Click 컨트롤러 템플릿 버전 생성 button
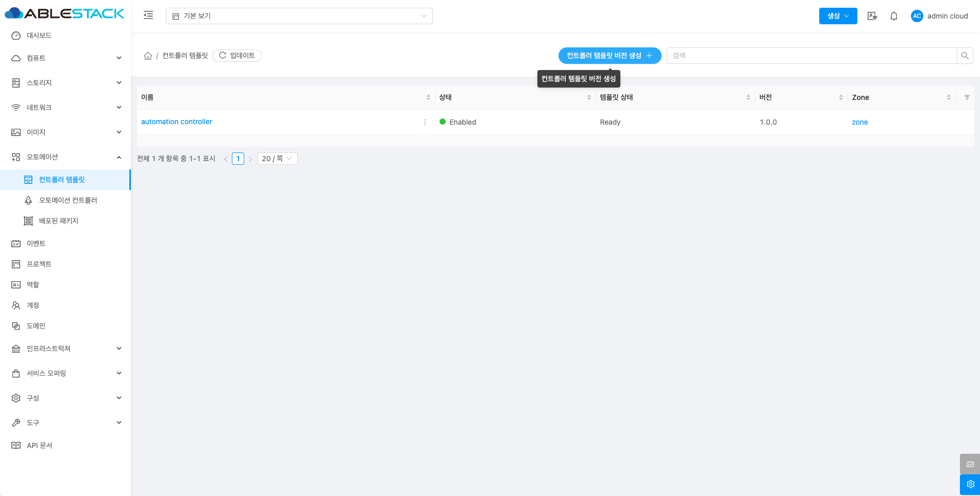This screenshot has width=980, height=496. 610,56
